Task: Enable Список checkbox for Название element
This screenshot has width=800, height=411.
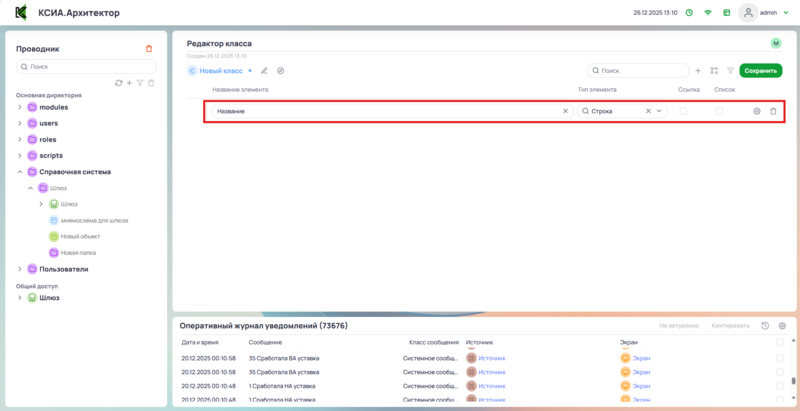Action: 719,111
